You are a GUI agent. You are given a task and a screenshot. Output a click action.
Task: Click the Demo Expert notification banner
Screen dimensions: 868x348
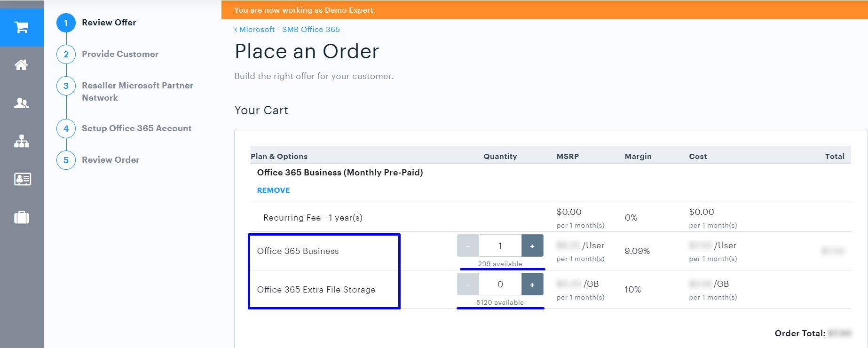point(544,10)
